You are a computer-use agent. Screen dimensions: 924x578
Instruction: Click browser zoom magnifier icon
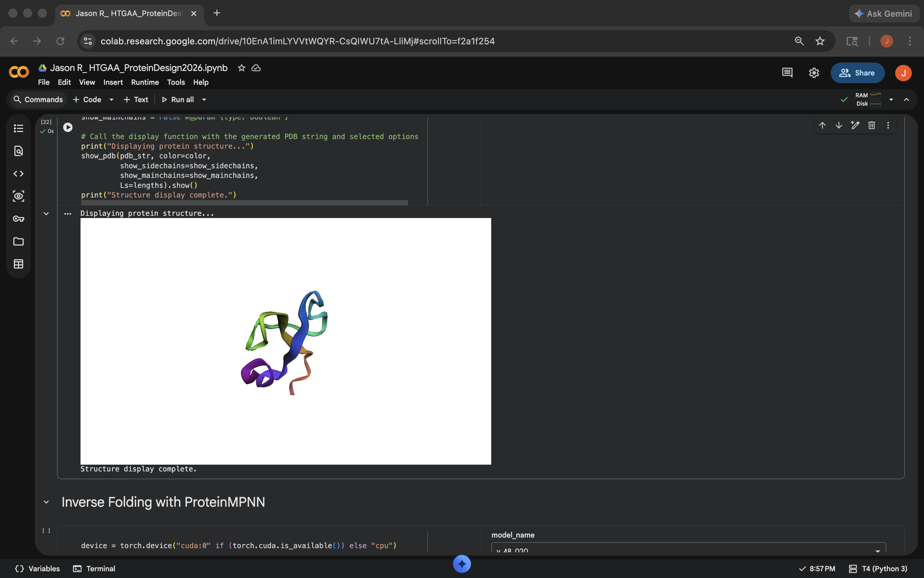[799, 41]
